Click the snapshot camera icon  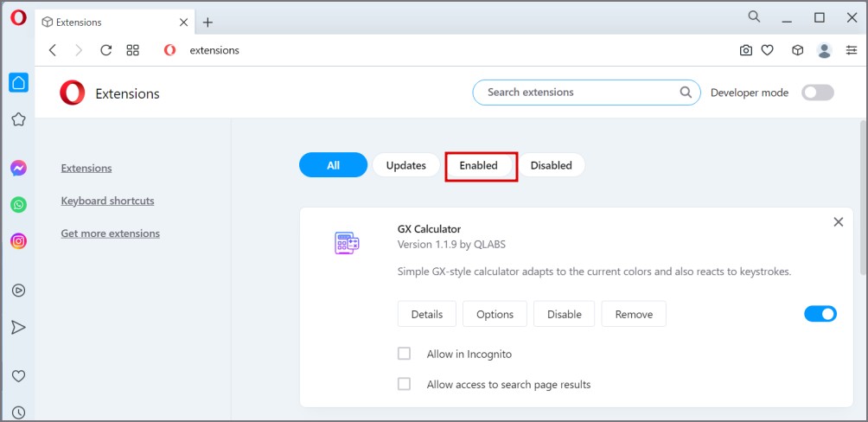point(745,50)
